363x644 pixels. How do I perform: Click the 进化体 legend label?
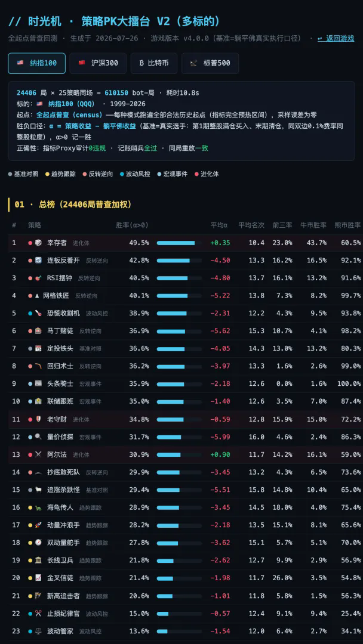point(210,174)
